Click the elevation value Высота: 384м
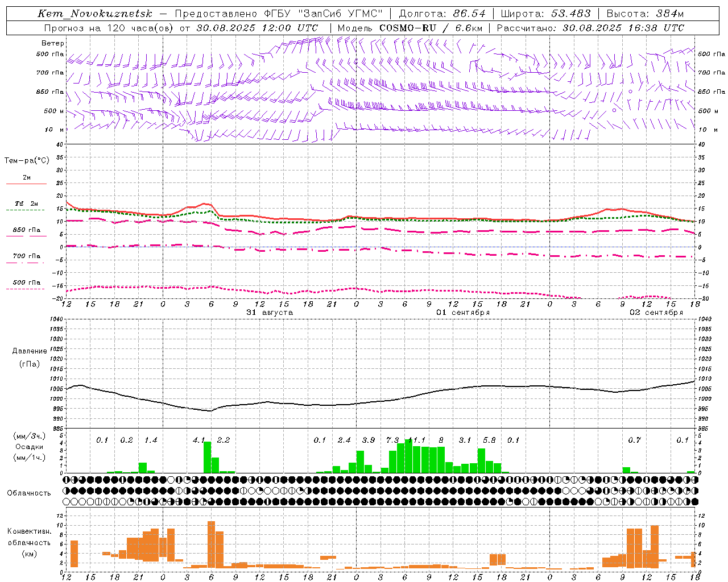The height and width of the screenshot is (582, 728). point(645,14)
